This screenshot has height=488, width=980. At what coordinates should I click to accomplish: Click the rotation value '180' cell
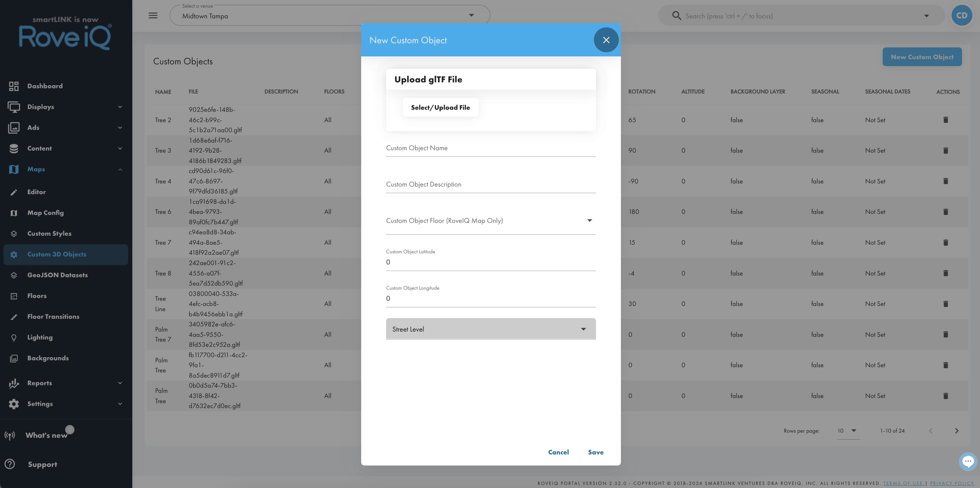tap(633, 212)
